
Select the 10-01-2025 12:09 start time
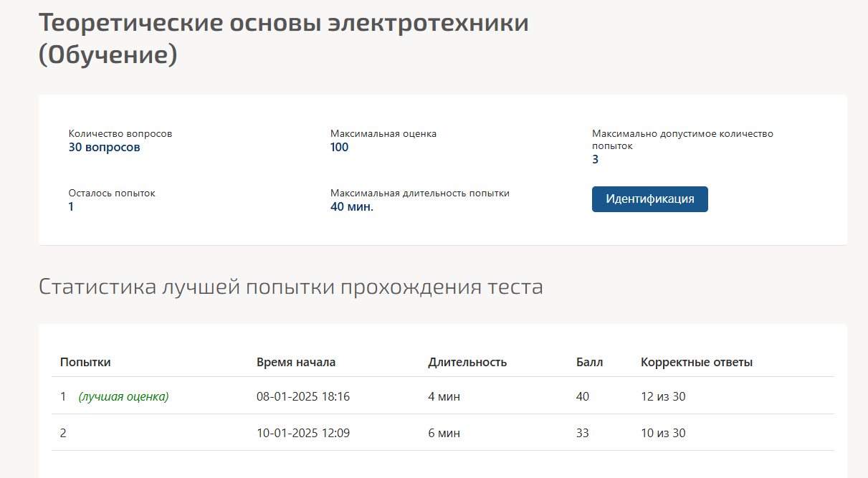click(x=303, y=433)
